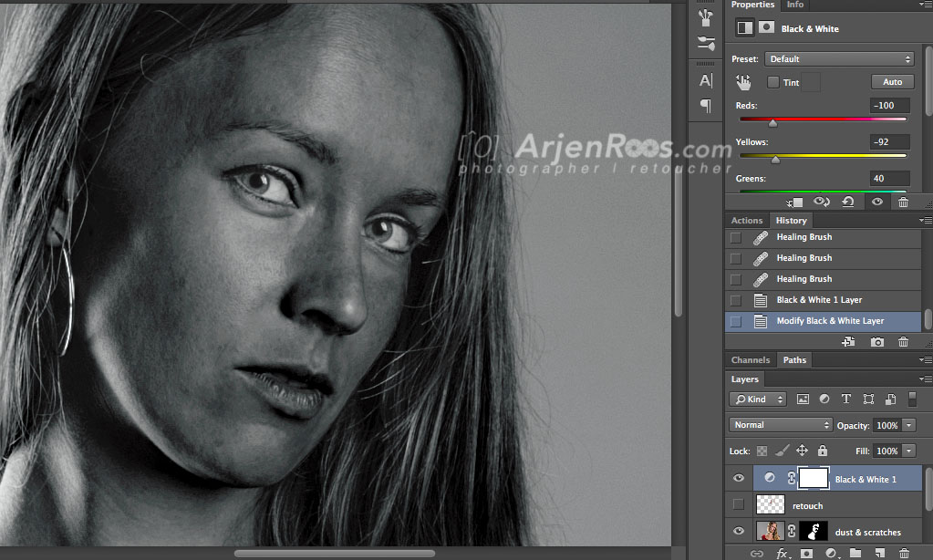This screenshot has height=560, width=933.
Task: Select the Black & White 1 Layer history state
Action: tap(818, 300)
